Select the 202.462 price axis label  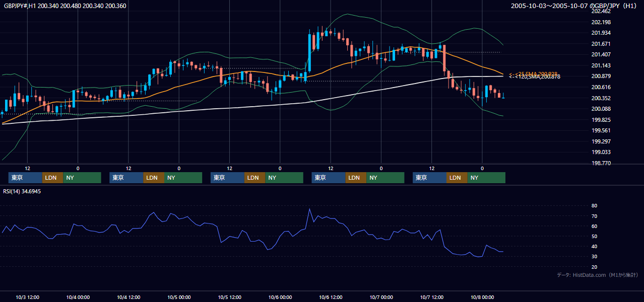[601, 11]
